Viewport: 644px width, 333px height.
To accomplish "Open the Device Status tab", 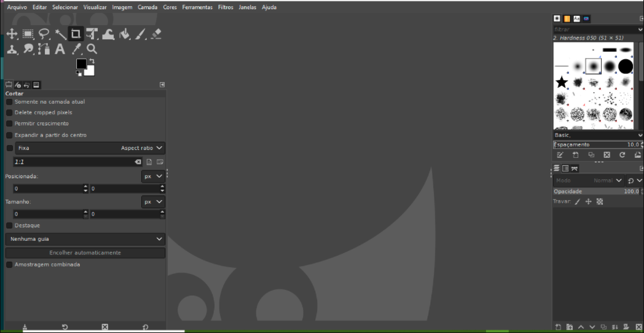I will point(18,85).
